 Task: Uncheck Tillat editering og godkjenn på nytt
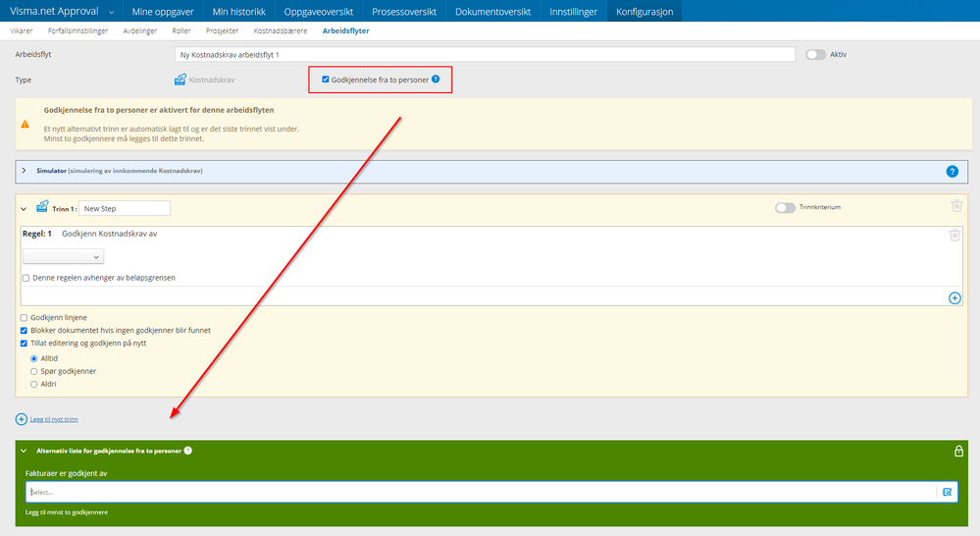tap(24, 344)
